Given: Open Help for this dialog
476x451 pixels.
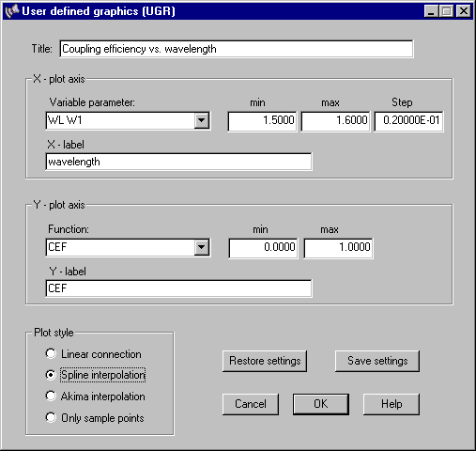Looking at the screenshot, I should click(x=392, y=404).
